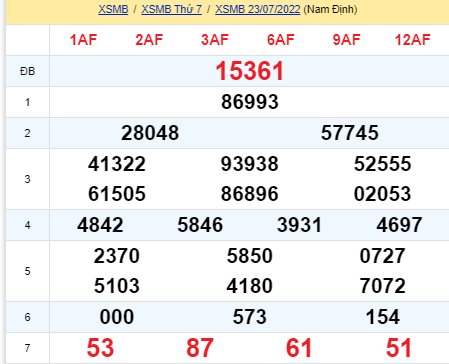Viewport: 449px width, 364px height.
Task: Select second prize number 28048
Action: (150, 133)
